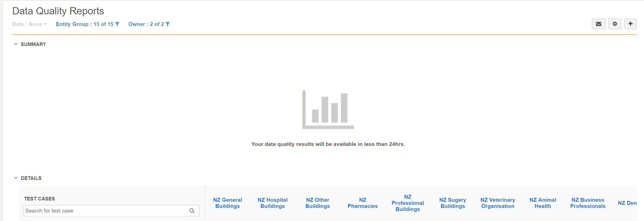Open Entity Group 15 of 15 filter
Screen dimensions: 644x221
point(85,24)
